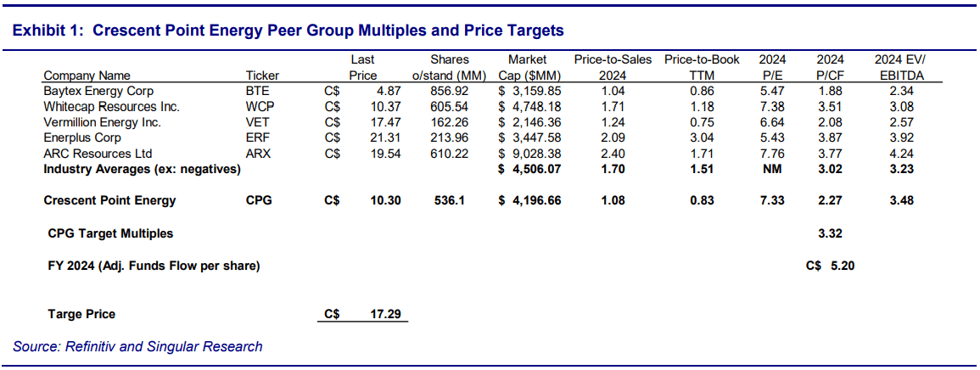
Task: Click the Company Name column header
Action: coord(87,76)
